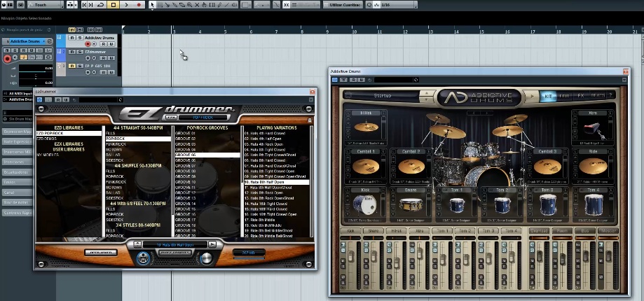Click EZdrummer blue drum kit round button
This screenshot has height=301, width=644.
(144, 258)
